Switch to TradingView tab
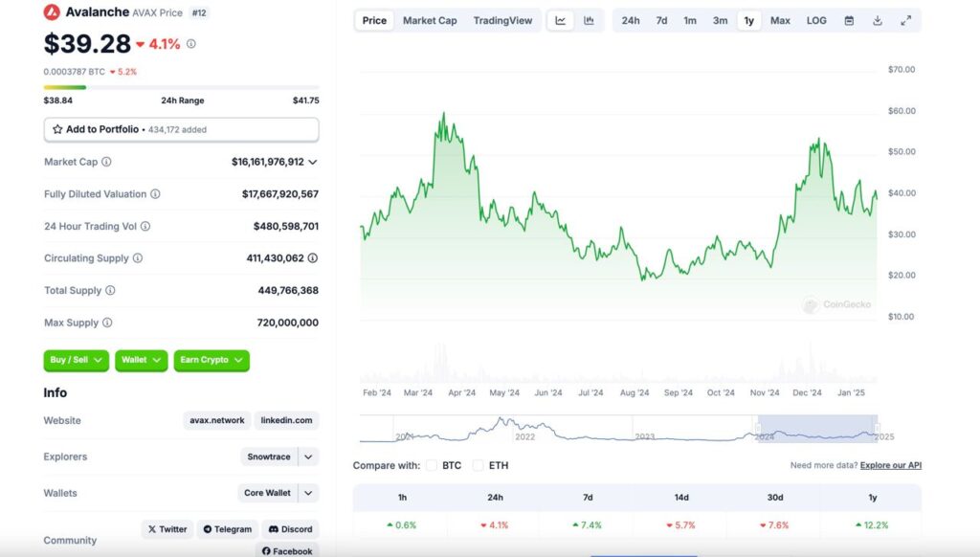Image resolution: width=980 pixels, height=557 pixels. point(502,21)
